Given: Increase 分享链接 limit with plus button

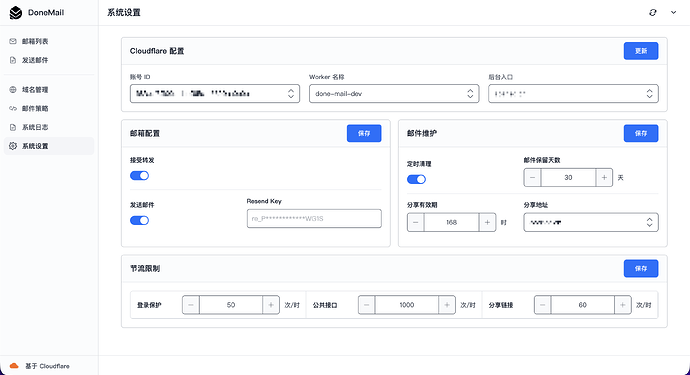Looking at the screenshot, I should click(623, 305).
